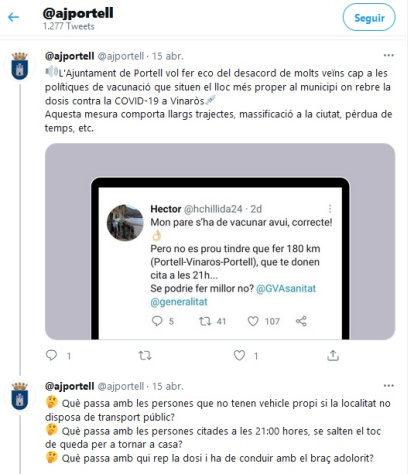Open more options on first tweet

tap(389, 55)
